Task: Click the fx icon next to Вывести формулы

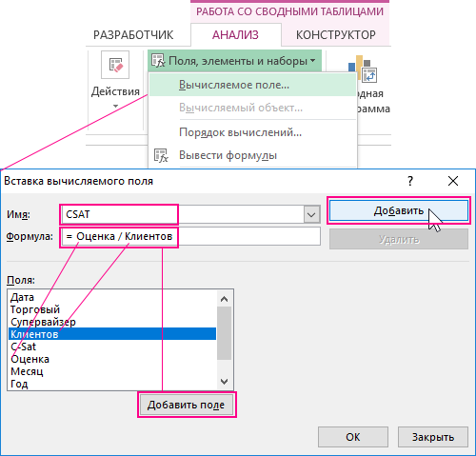Action: coord(161,155)
